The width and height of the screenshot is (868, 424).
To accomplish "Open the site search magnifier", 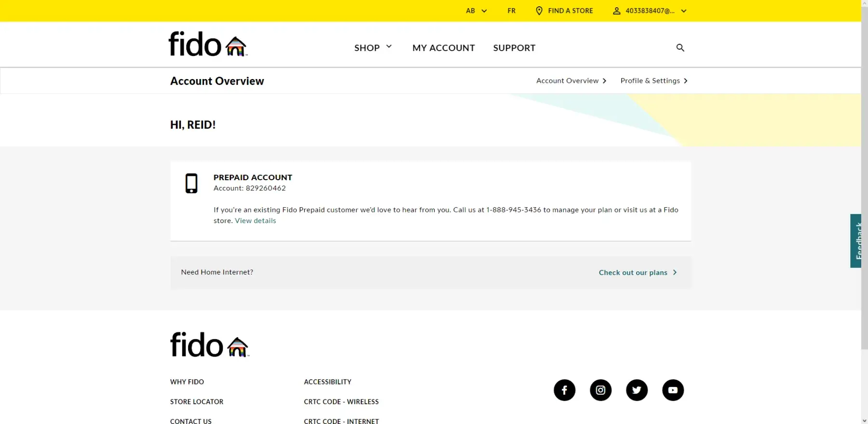I will tap(680, 48).
